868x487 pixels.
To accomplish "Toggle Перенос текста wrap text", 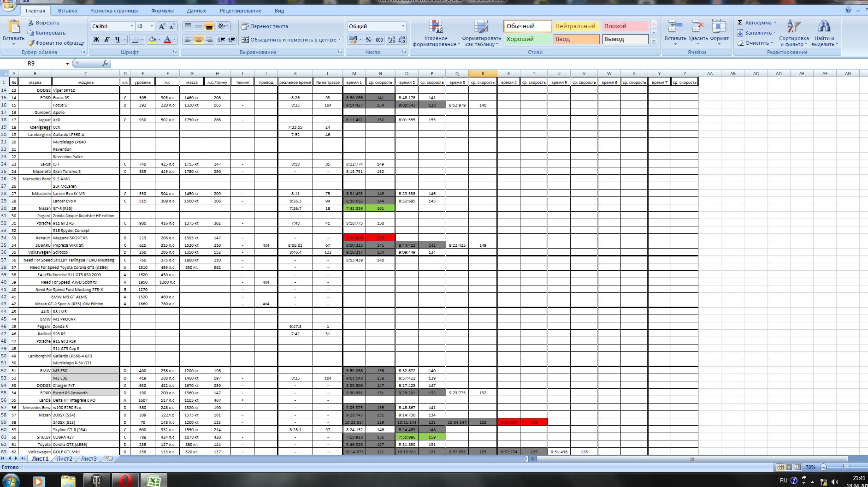I will [x=265, y=26].
